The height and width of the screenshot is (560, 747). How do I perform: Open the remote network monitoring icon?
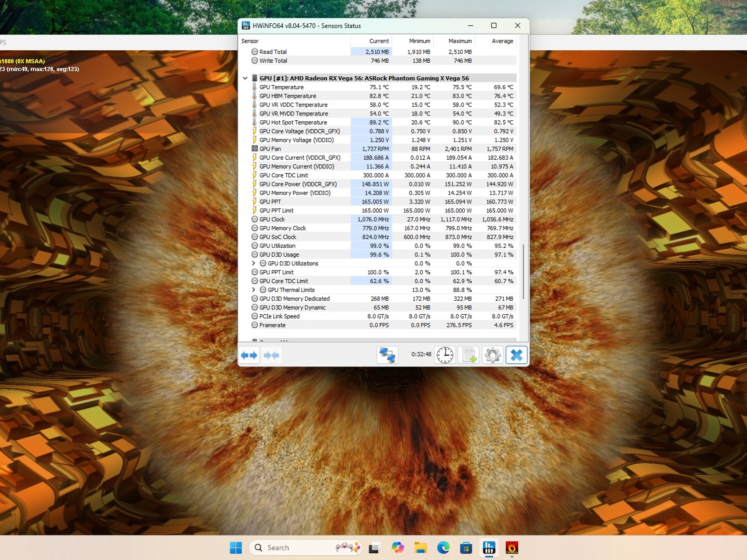coord(387,355)
